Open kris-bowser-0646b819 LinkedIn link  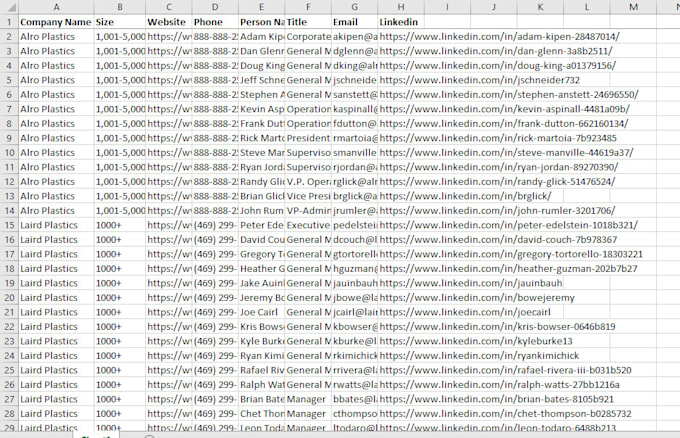click(x=497, y=327)
